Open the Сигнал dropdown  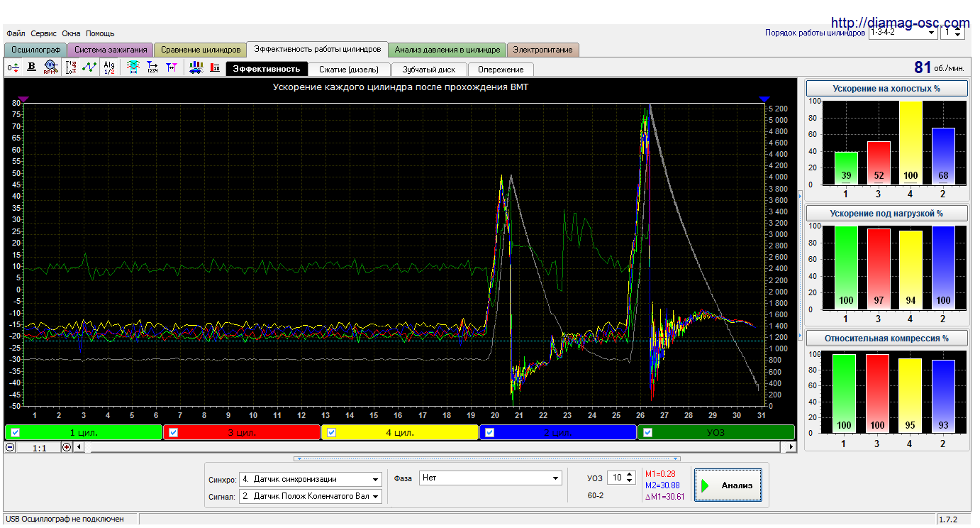[x=310, y=496]
